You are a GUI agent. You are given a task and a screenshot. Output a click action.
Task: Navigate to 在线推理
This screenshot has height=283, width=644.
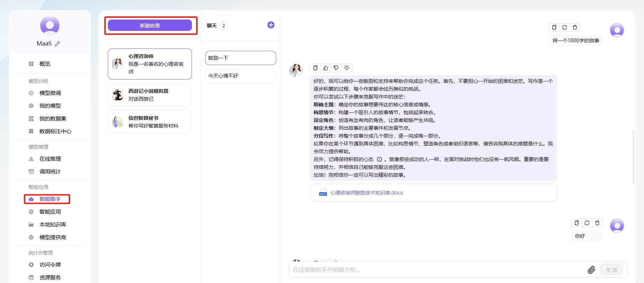coord(50,159)
